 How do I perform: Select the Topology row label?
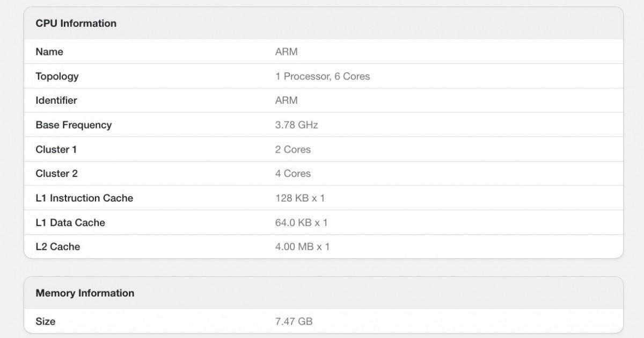tap(57, 76)
